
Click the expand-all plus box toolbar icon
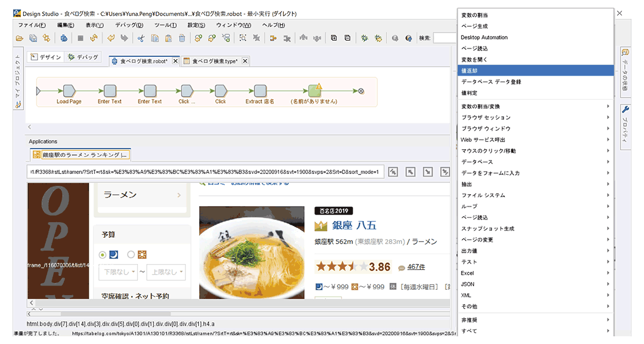pyautogui.click(x=334, y=38)
